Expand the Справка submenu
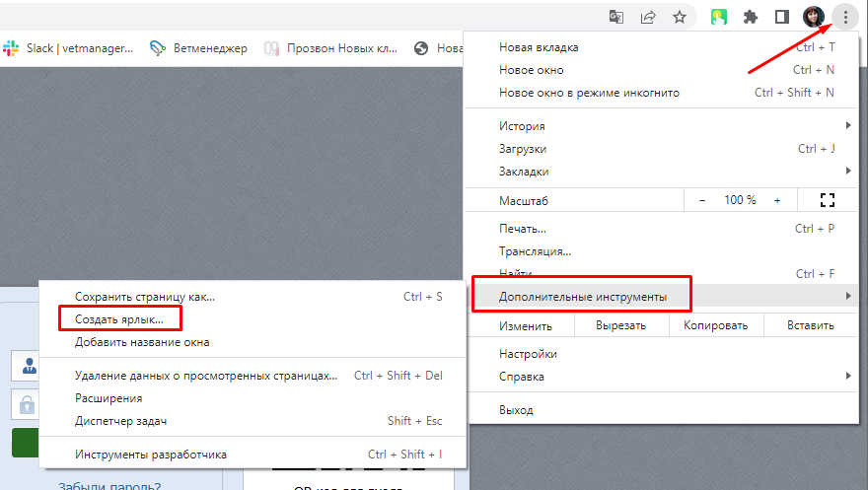 click(662, 377)
